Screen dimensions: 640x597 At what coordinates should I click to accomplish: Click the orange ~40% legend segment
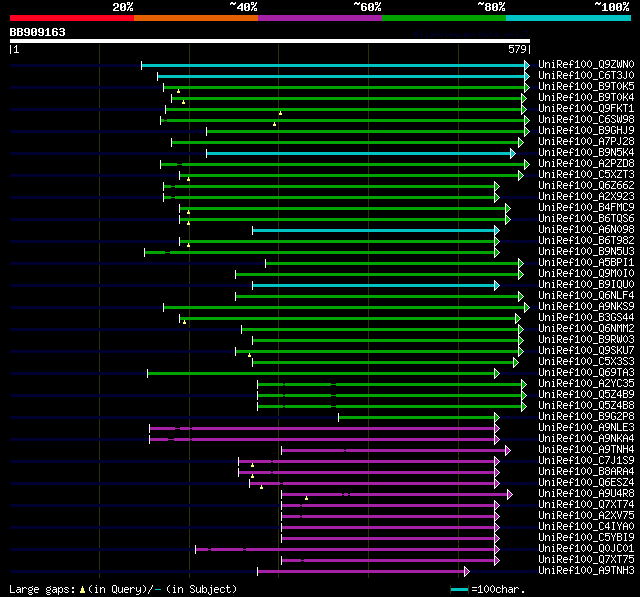[196, 18]
